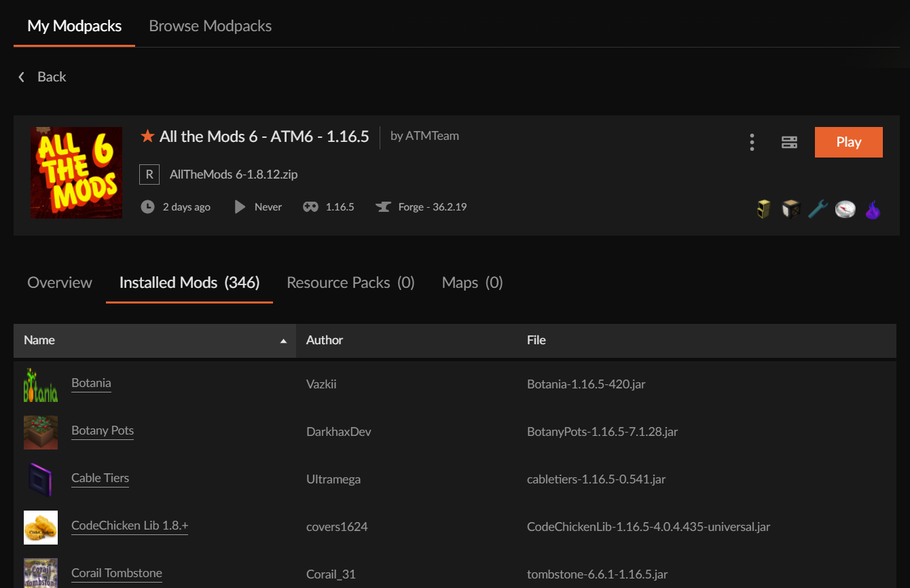Click the crafting crate category icon
Screen dimensions: 910x588
(x=791, y=209)
